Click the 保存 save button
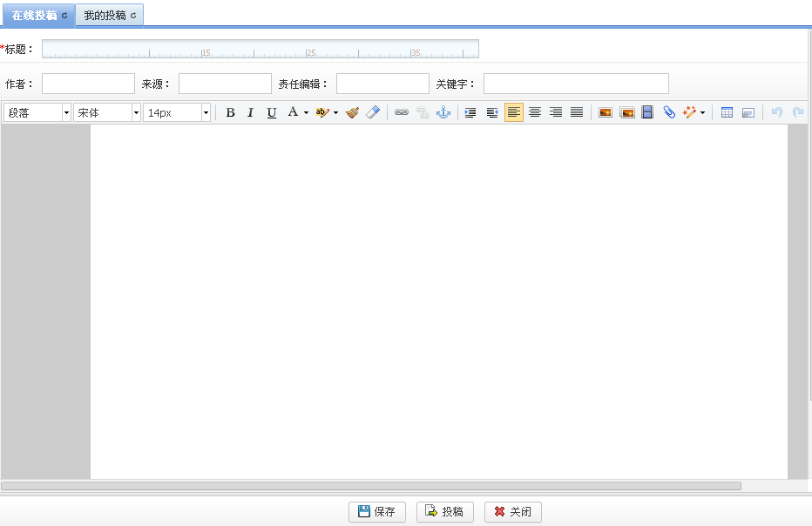The width and height of the screenshot is (812, 526). 376,512
